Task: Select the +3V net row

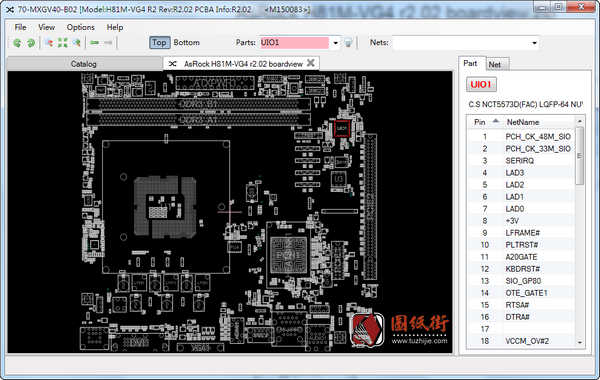Action: 522,221
